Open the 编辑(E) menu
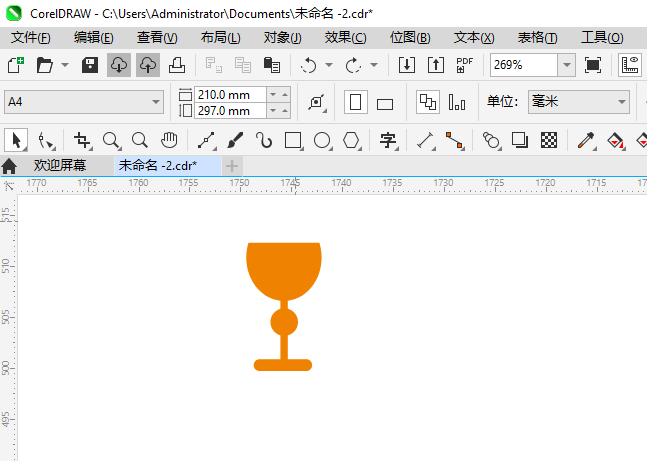 (x=93, y=38)
